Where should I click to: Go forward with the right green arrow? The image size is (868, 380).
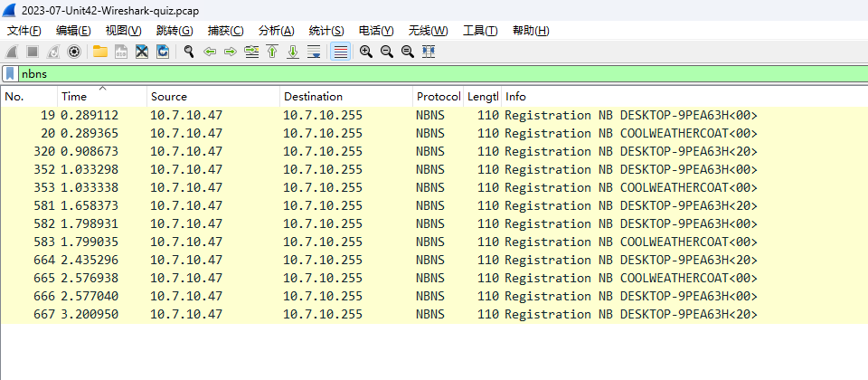point(231,52)
